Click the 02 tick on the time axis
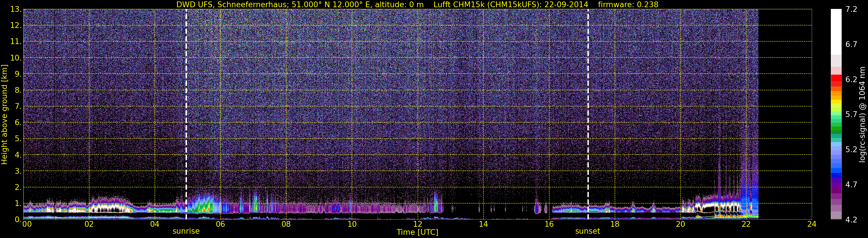This screenshot has height=238, width=868. point(89,224)
